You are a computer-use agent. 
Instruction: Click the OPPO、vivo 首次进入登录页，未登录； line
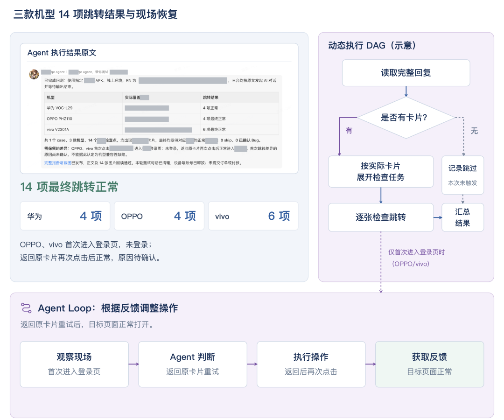pos(86,245)
